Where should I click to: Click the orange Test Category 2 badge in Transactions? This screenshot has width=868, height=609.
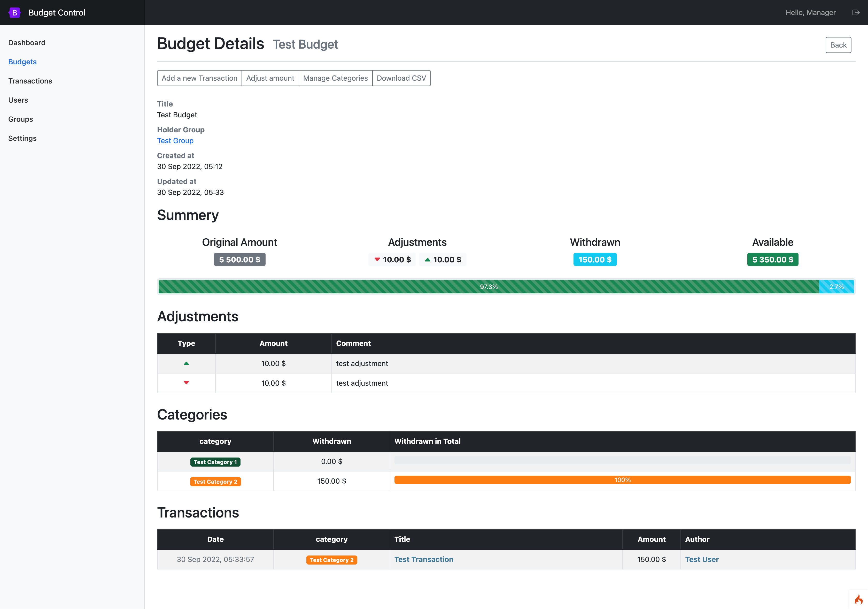pyautogui.click(x=331, y=560)
